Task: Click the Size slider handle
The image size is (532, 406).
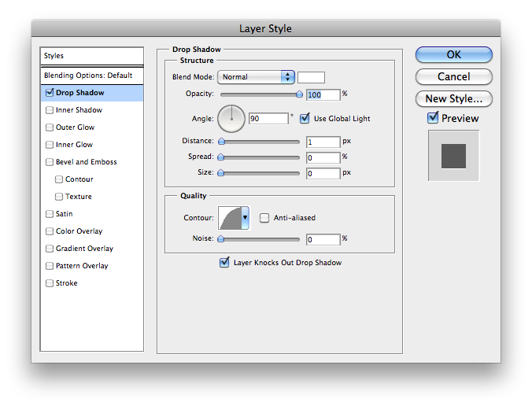Action: pos(221,172)
